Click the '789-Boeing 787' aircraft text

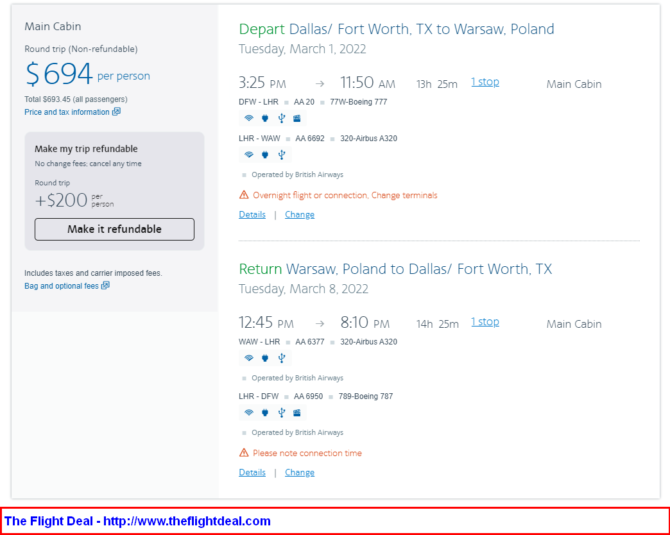pos(366,397)
